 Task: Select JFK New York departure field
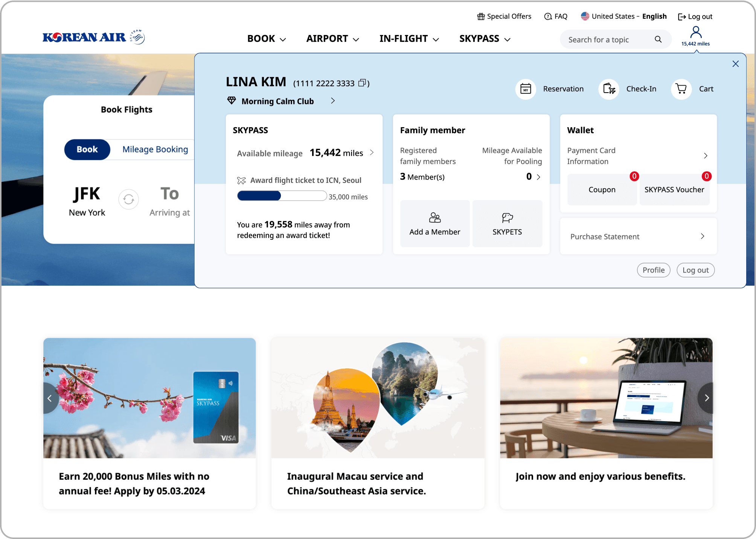click(x=87, y=201)
